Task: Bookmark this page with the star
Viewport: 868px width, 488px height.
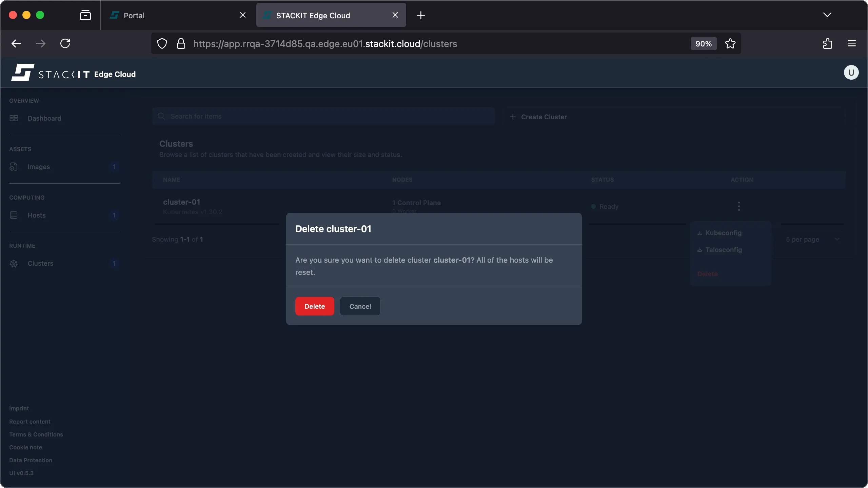Action: tap(730, 43)
